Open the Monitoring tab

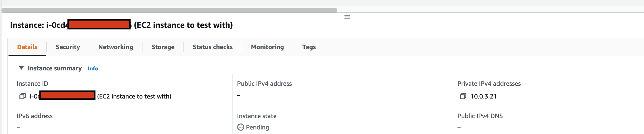coord(268,47)
